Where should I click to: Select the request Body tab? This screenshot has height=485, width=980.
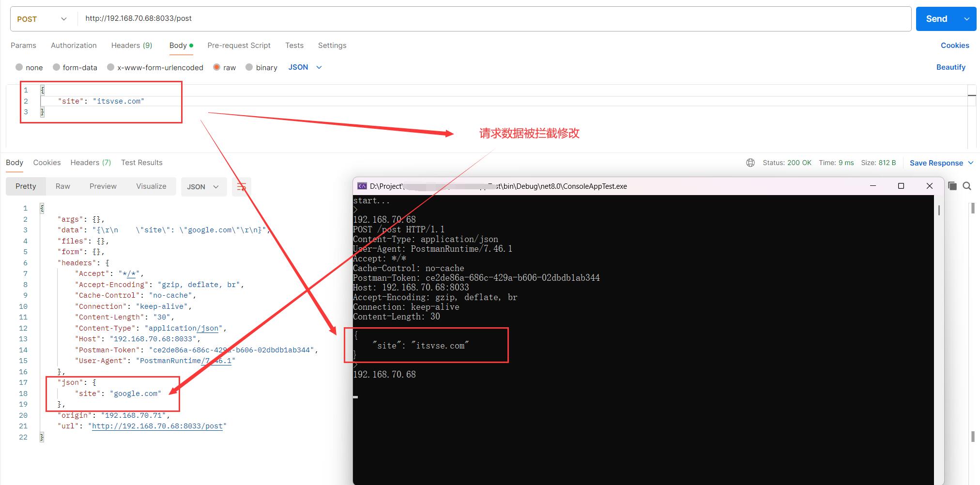(x=181, y=45)
